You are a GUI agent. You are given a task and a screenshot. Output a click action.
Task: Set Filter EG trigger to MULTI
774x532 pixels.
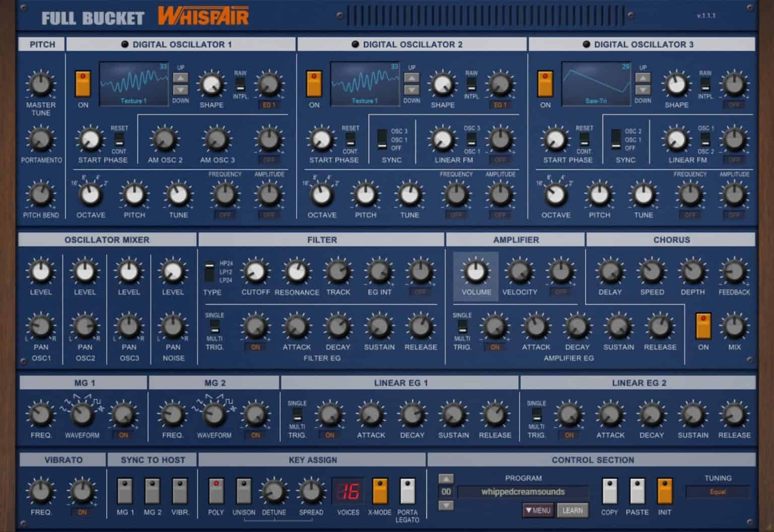coord(214,331)
